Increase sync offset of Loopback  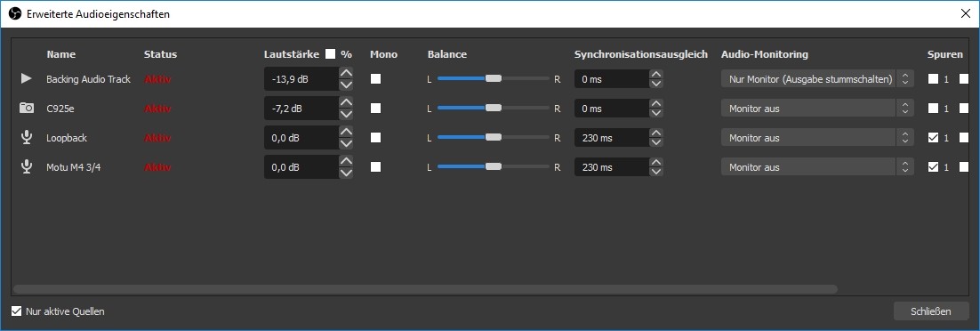655,133
